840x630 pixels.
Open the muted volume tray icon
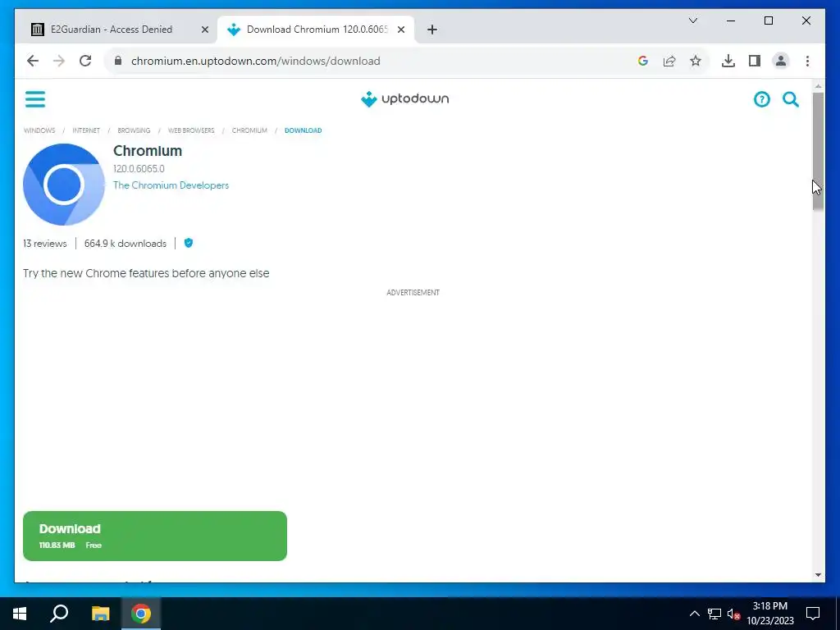pos(733,614)
